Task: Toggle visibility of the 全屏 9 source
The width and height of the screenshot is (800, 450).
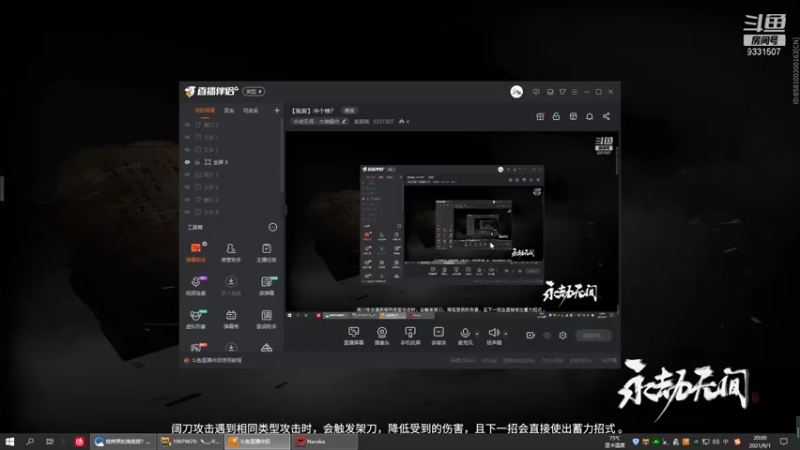Action: pyautogui.click(x=187, y=162)
